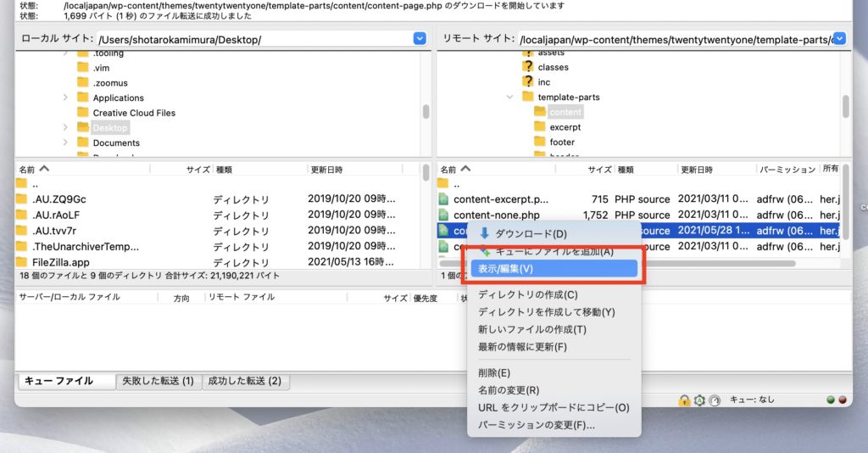Choose 最新の情報に更新(F) entry
This screenshot has height=453, width=868.
tap(522, 347)
